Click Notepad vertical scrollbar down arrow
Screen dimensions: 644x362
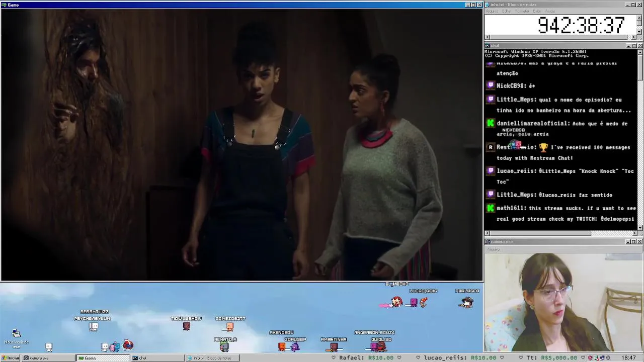(x=639, y=31)
